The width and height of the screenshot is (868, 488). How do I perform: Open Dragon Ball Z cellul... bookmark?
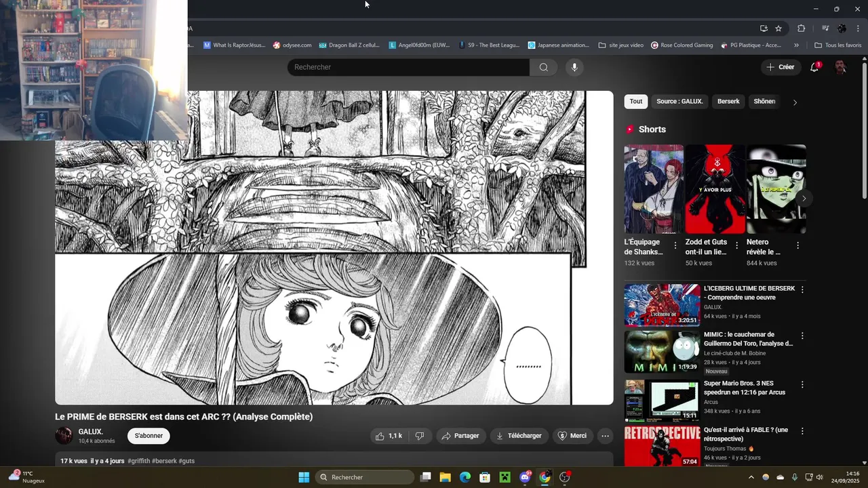349,45
